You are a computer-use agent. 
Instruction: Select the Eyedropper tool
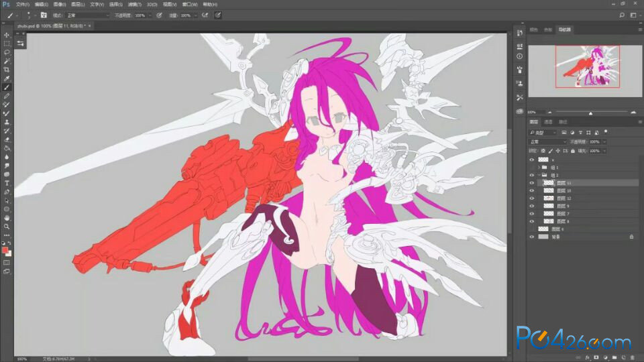tap(7, 78)
